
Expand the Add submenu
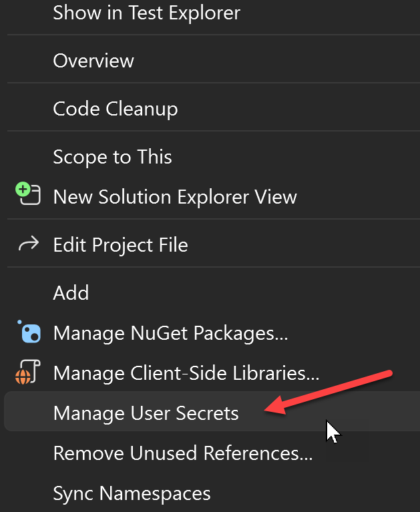[x=71, y=293]
